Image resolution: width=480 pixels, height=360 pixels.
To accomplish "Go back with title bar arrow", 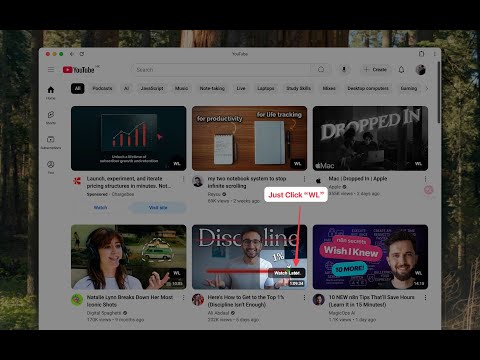I will click(x=72, y=54).
